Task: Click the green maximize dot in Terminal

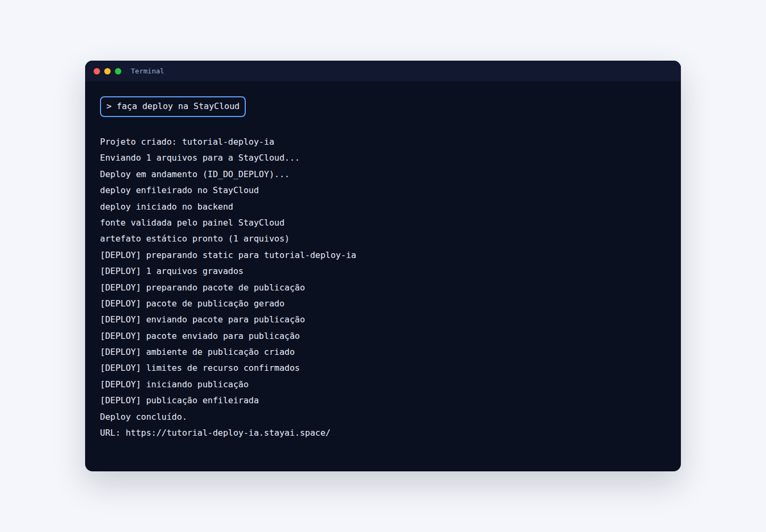Action: coord(118,71)
